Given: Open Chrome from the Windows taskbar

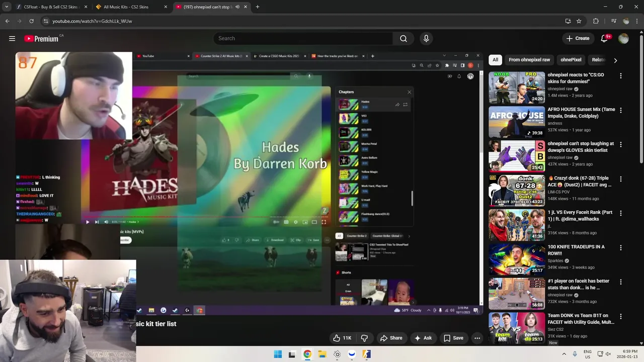Looking at the screenshot, I should [307, 354].
